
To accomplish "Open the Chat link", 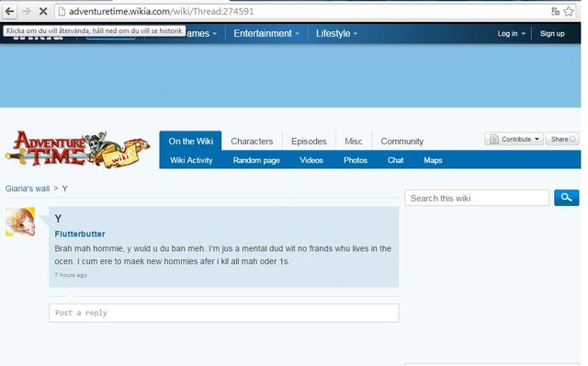I will (396, 160).
